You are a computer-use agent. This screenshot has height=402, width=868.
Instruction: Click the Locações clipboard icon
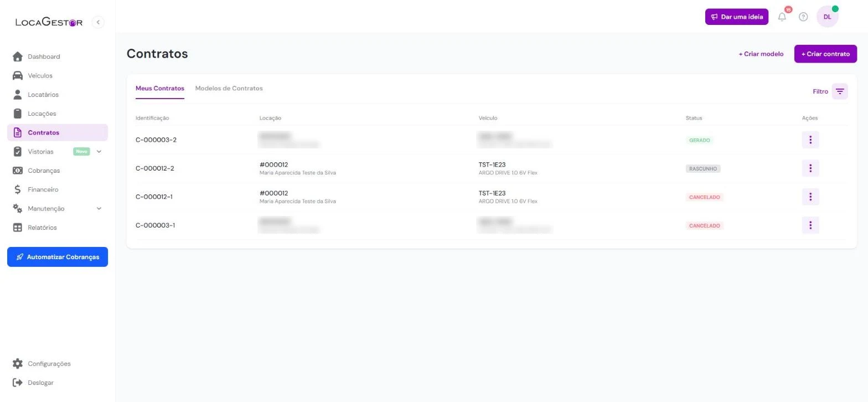18,114
